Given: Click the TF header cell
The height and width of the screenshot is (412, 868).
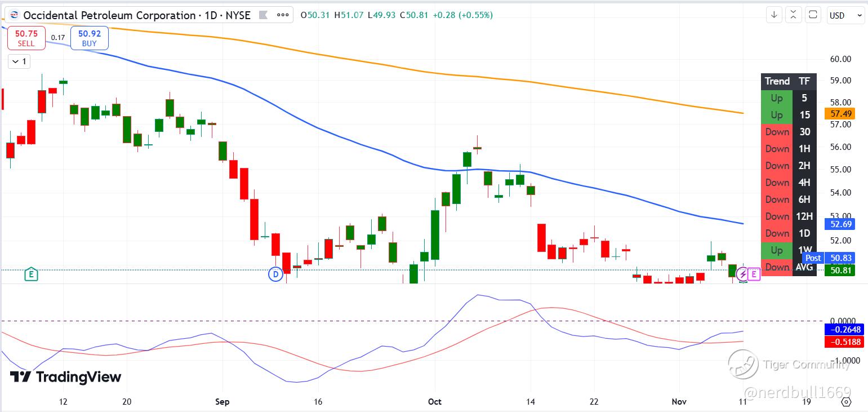Looking at the screenshot, I should coord(804,81).
